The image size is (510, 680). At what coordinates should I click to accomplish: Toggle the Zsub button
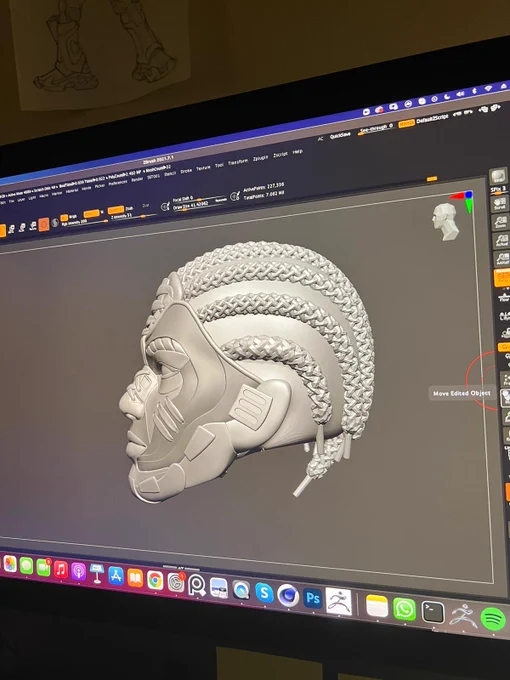(x=130, y=209)
